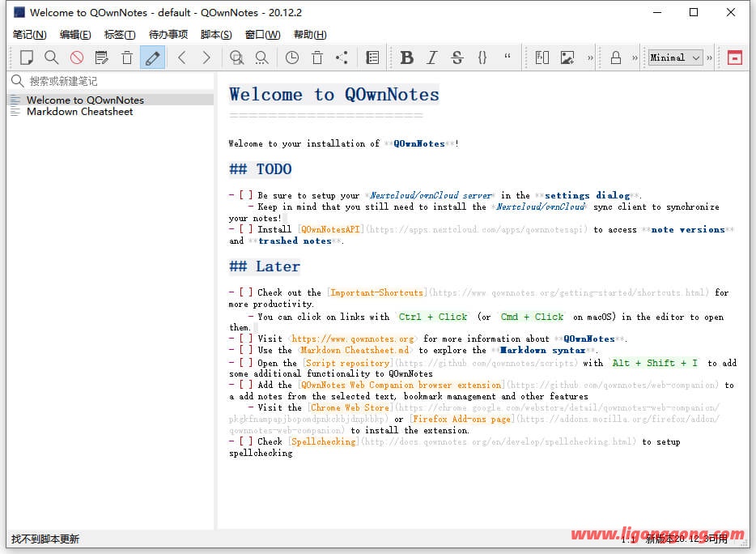Apply italic formatting
Viewport: 756px width, 554px height.
(x=432, y=58)
